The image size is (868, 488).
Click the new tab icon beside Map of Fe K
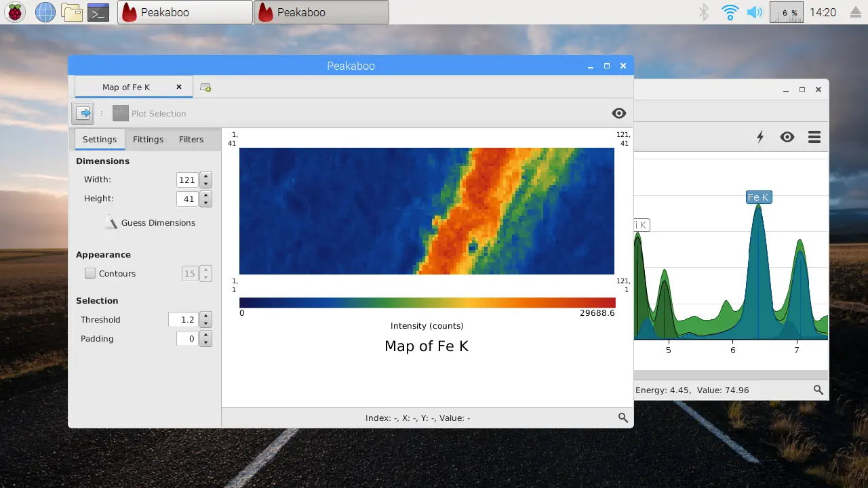point(205,87)
